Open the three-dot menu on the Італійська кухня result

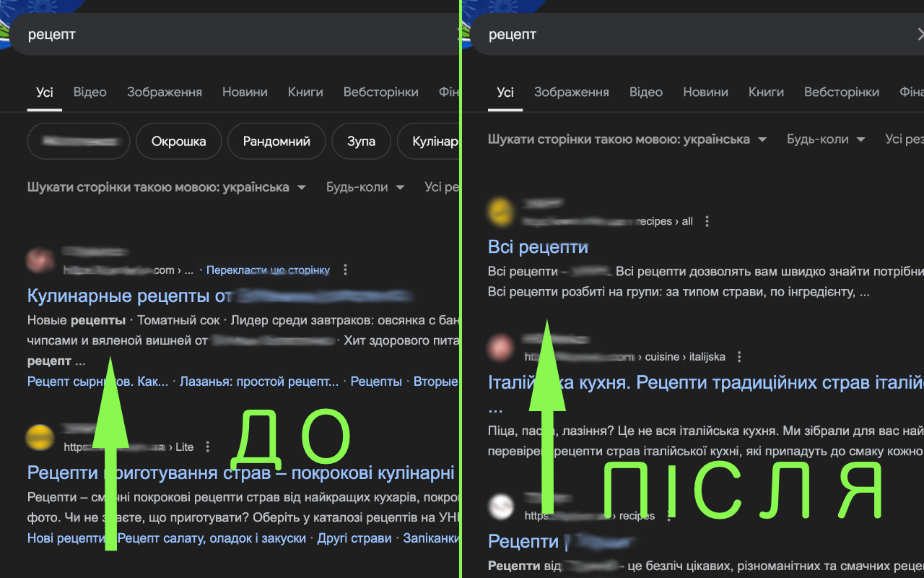[738, 356]
